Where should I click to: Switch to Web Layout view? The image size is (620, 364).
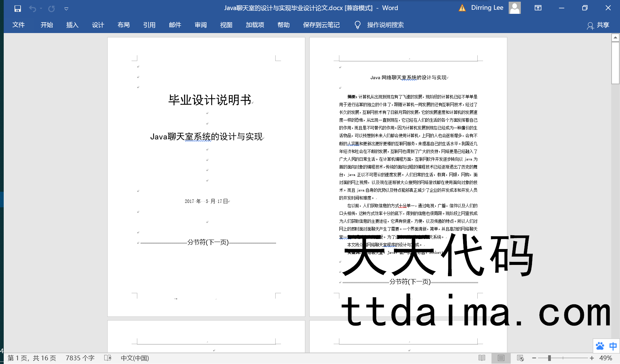point(520,358)
